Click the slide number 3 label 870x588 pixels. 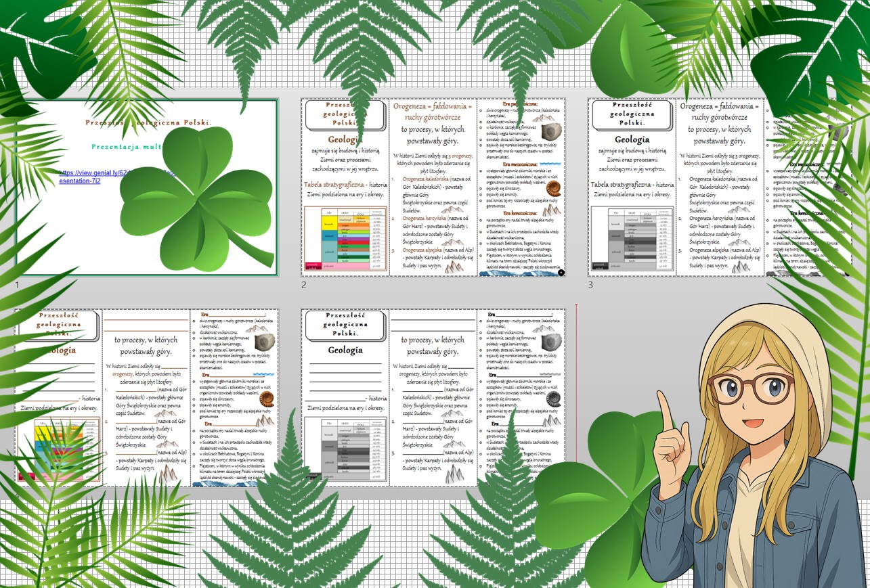pos(590,285)
